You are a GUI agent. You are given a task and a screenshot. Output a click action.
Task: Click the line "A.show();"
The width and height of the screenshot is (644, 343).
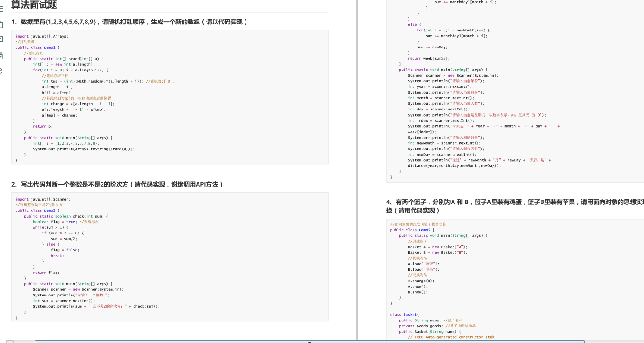pyautogui.click(x=418, y=286)
